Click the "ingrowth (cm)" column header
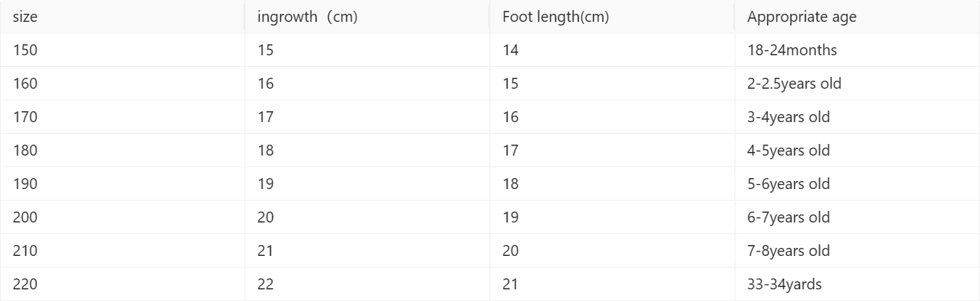This screenshot has width=980, height=301. [x=308, y=17]
